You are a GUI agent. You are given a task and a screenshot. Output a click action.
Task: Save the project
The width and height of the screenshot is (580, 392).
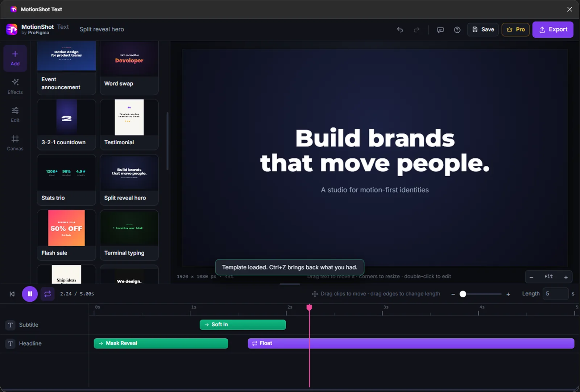(483, 29)
